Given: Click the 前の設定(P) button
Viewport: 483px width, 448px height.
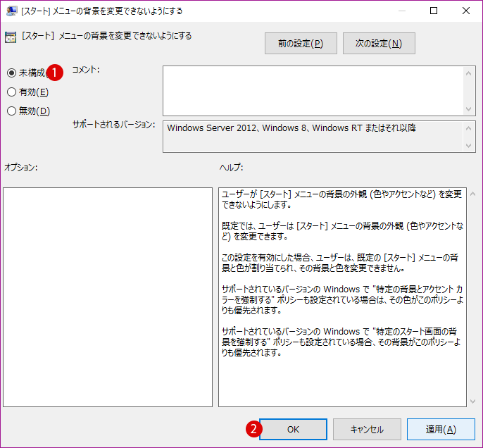Looking at the screenshot, I should coord(301,44).
